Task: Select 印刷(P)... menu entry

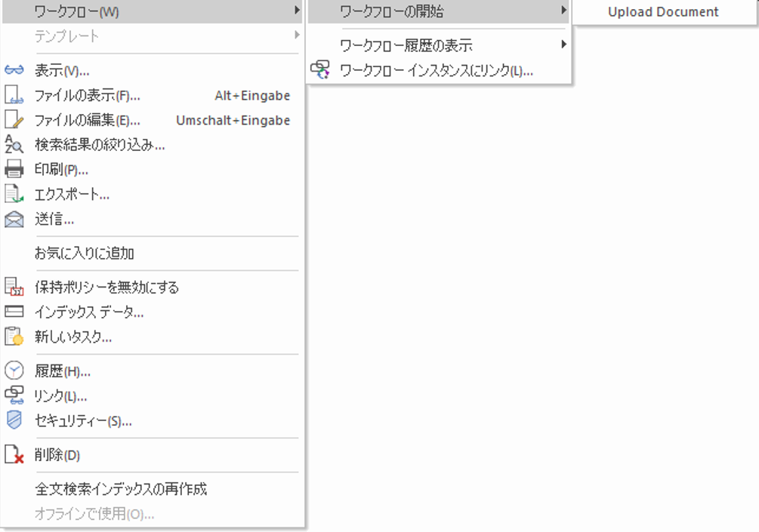Action: (x=153, y=169)
